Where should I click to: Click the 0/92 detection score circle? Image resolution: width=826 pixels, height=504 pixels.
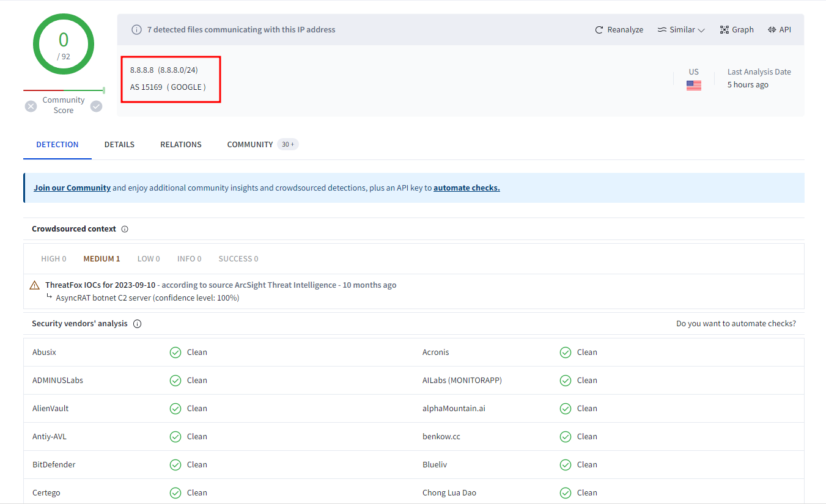point(64,45)
